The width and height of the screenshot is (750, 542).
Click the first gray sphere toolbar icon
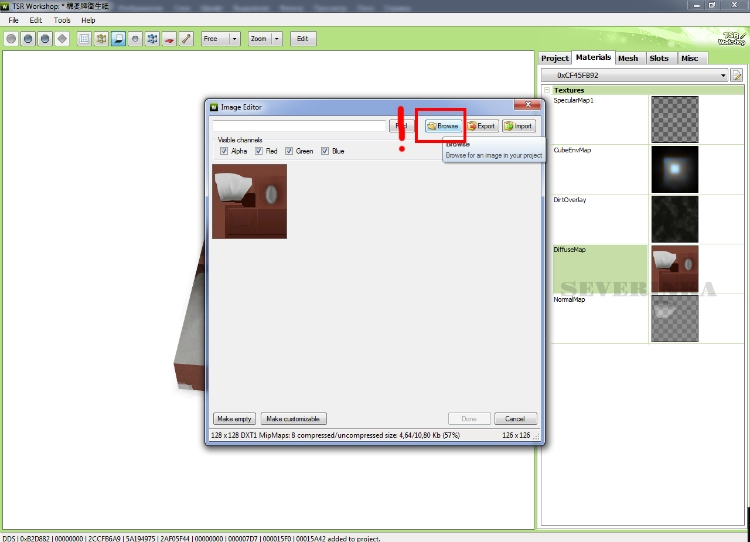click(x=11, y=39)
